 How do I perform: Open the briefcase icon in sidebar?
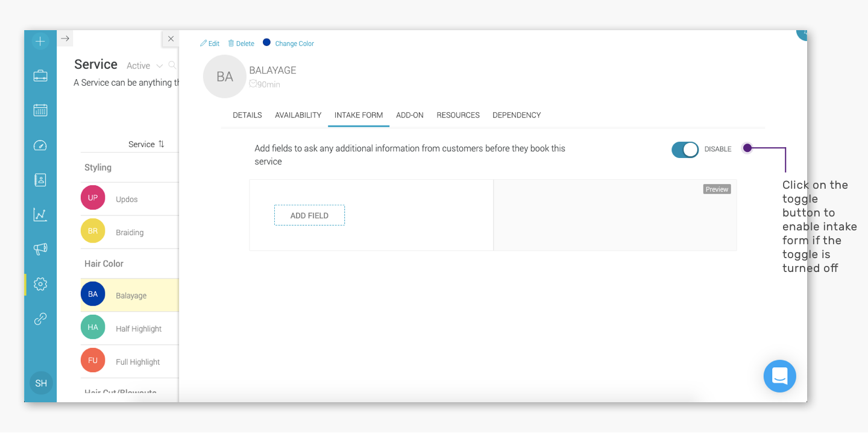(x=40, y=76)
